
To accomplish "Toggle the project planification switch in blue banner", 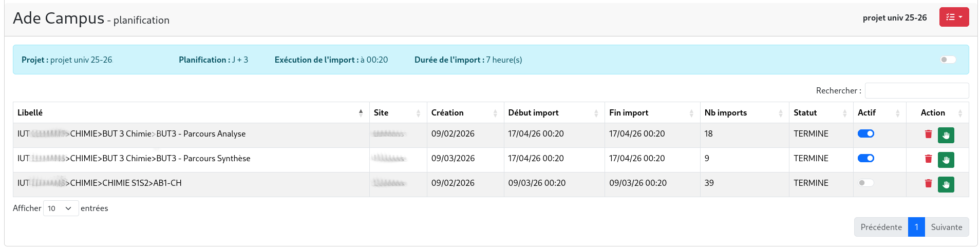I will [x=948, y=60].
